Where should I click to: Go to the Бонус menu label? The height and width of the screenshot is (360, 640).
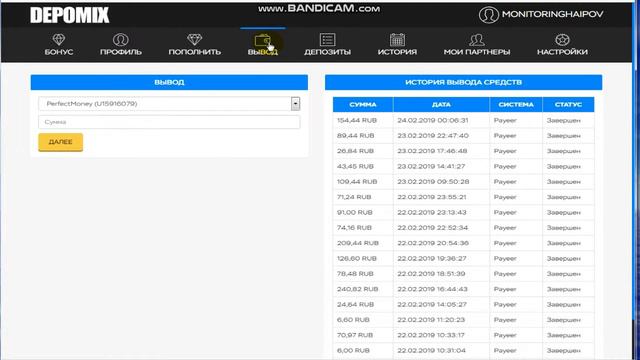(59, 52)
